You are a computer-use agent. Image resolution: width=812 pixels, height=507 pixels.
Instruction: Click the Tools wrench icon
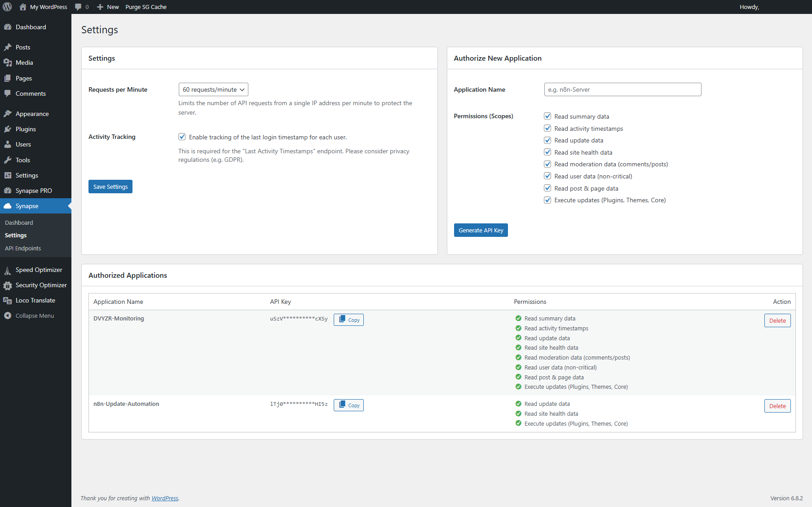click(x=8, y=160)
